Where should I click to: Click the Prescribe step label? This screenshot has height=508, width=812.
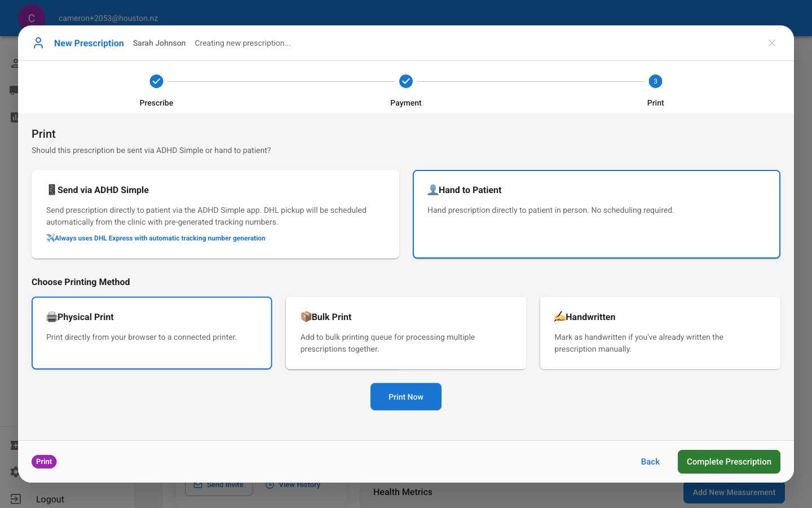click(x=156, y=103)
